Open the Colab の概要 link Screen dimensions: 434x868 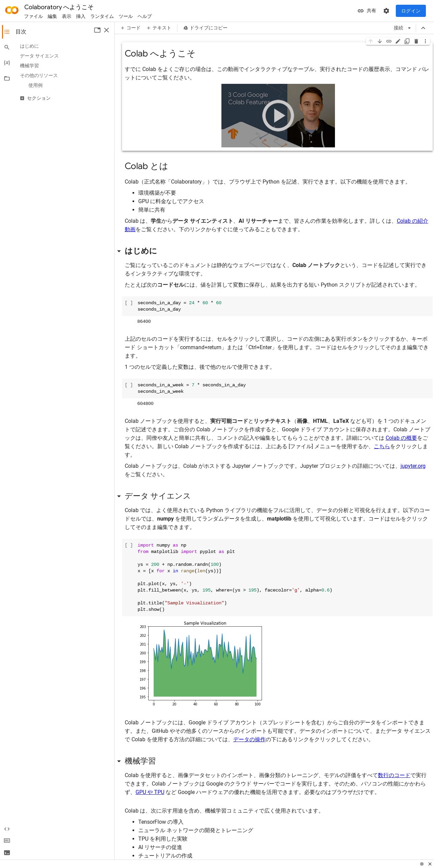(x=401, y=438)
